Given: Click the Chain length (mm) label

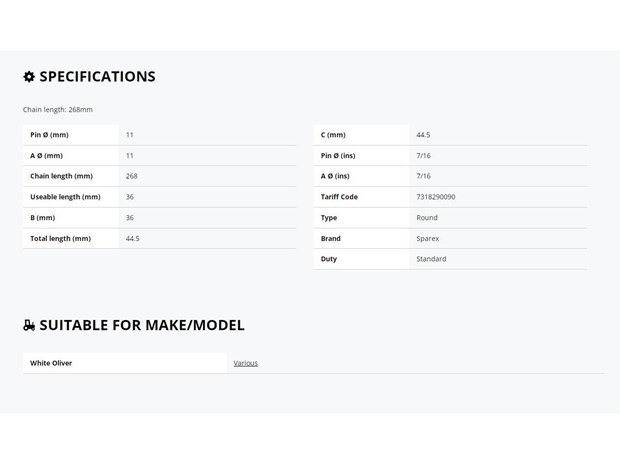Looking at the screenshot, I should pyautogui.click(x=61, y=176).
